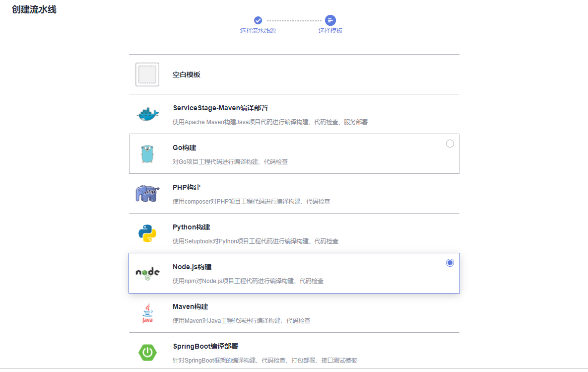This screenshot has height=372, width=588.
Task: Choose the 空白模板 title
Action: [187, 74]
